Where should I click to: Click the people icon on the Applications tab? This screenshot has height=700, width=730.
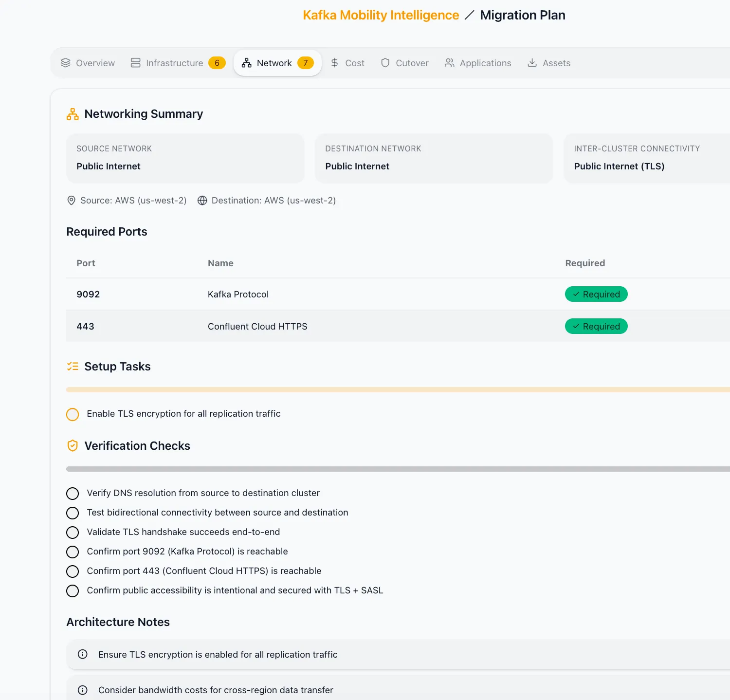click(x=448, y=63)
